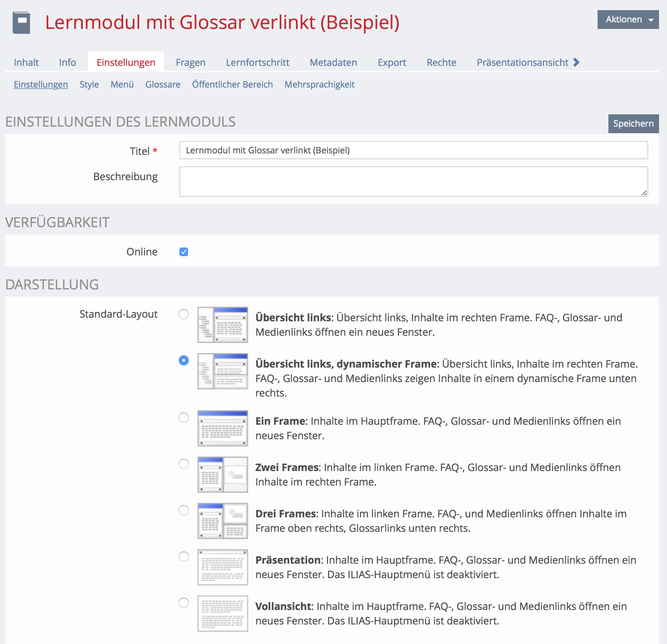Select the Übersicht links radio button
Viewport: 667px width, 644px height.
[x=184, y=314]
